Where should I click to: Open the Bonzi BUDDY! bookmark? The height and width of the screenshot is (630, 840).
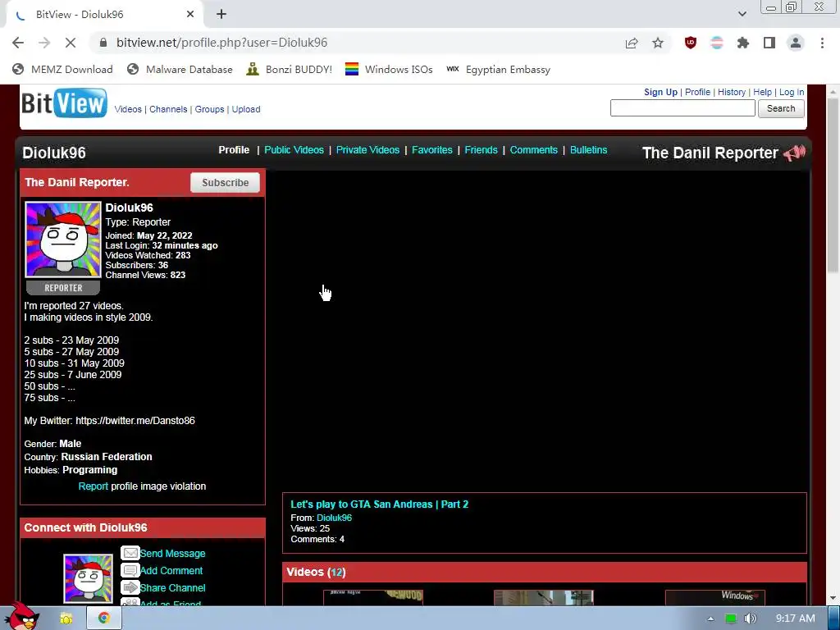point(290,70)
